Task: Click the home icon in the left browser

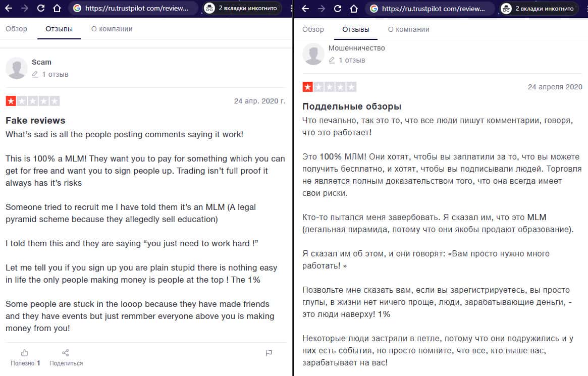Action: tap(58, 8)
